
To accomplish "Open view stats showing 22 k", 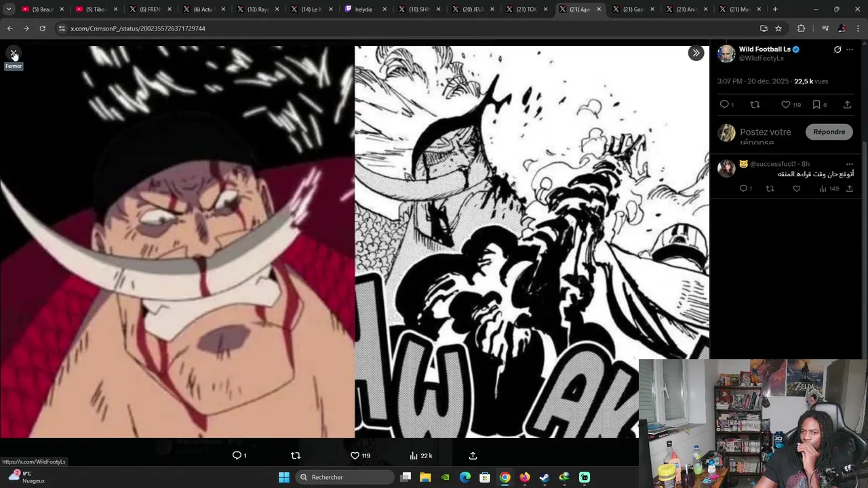I will 420,455.
